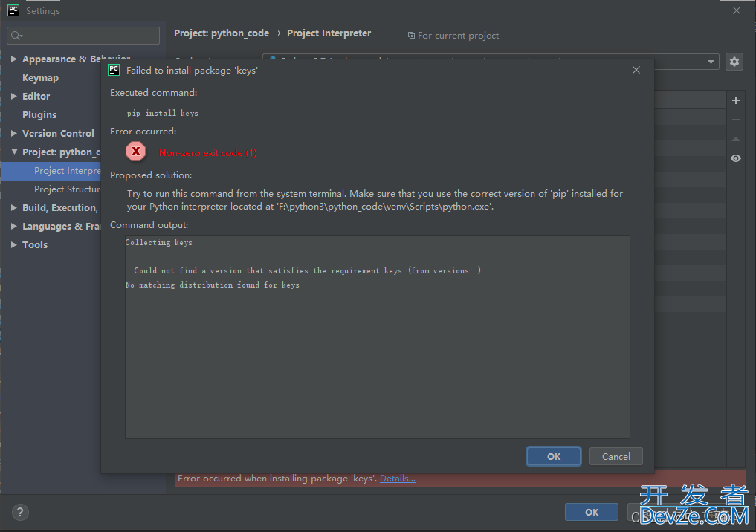Click the upgrade package arrow icon
Image resolution: width=756 pixels, height=532 pixels.
click(x=736, y=139)
